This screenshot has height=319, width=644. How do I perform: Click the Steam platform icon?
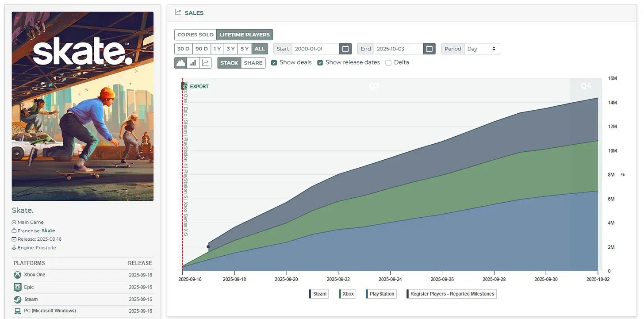point(17,300)
